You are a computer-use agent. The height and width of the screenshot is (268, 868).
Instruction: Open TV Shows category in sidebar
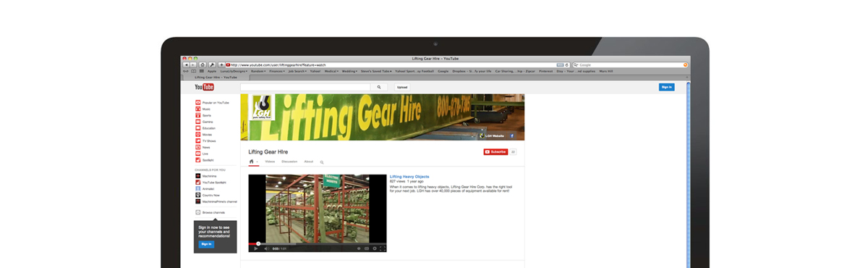(x=206, y=141)
